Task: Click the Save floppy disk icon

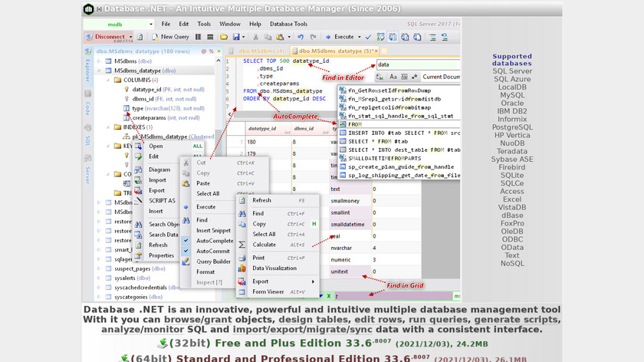Action: (x=236, y=37)
